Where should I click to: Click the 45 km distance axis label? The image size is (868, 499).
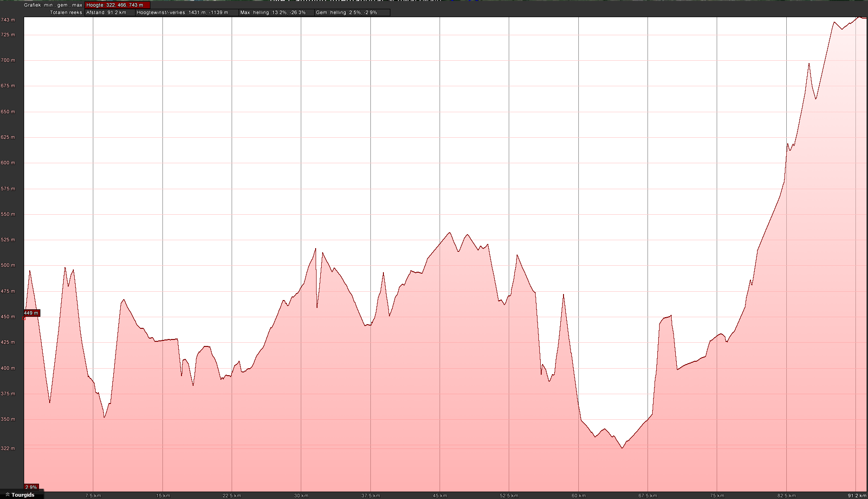(440, 495)
